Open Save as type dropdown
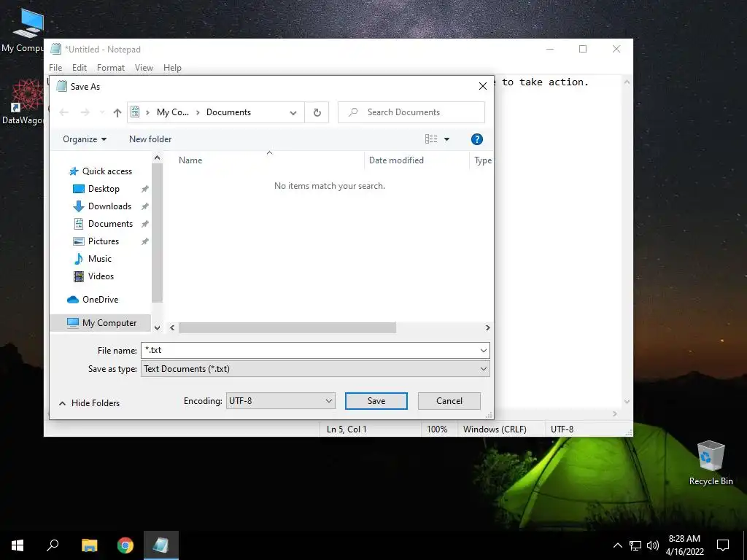The image size is (747, 560). pyautogui.click(x=315, y=369)
